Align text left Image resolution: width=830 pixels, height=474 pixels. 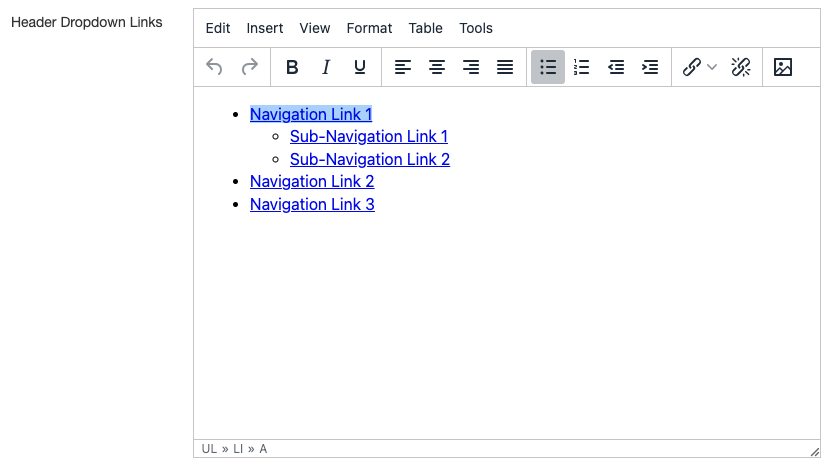403,67
